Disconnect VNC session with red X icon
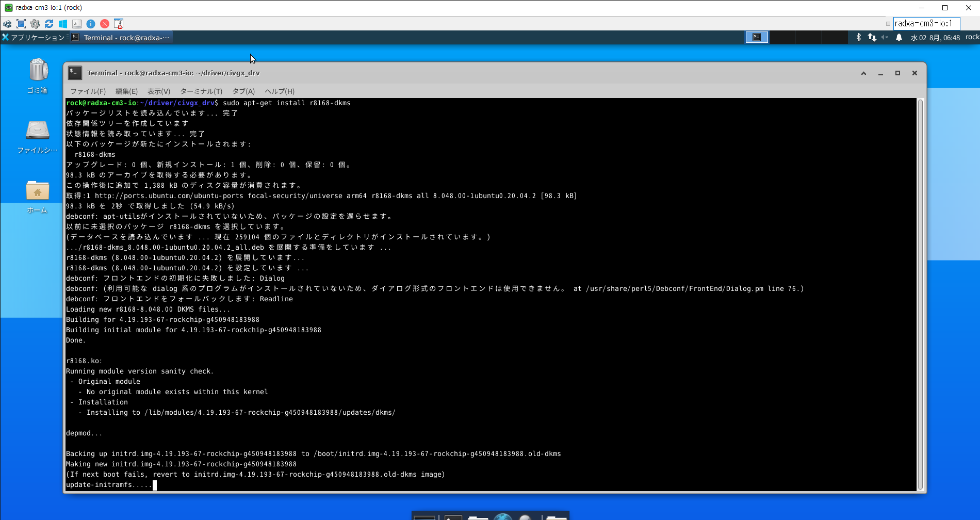Image resolution: width=980 pixels, height=520 pixels. 105,24
